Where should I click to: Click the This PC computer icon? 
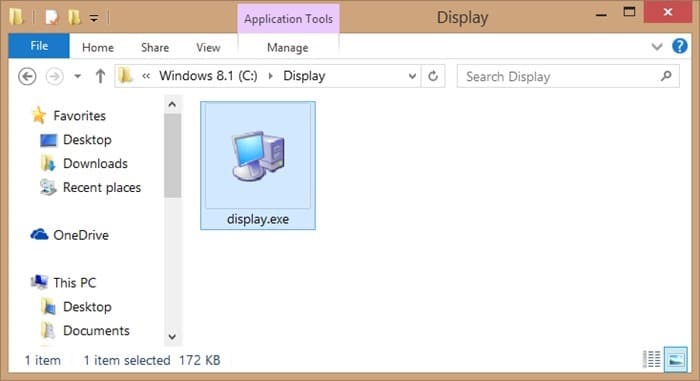pos(39,282)
